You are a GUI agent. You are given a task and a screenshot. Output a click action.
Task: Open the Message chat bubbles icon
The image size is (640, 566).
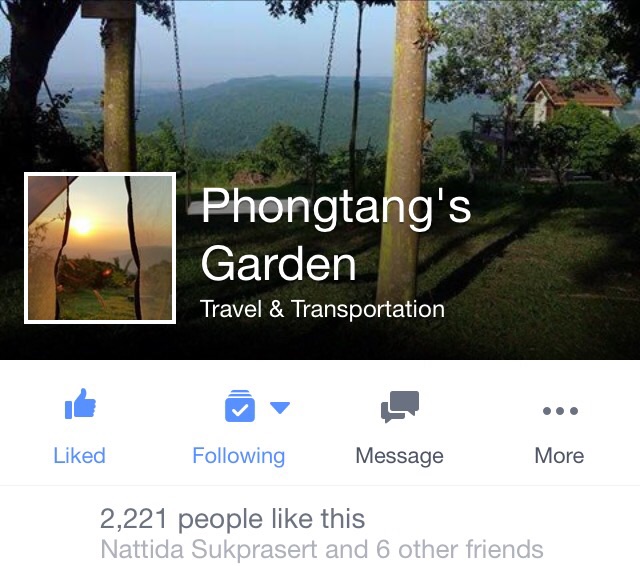[400, 406]
